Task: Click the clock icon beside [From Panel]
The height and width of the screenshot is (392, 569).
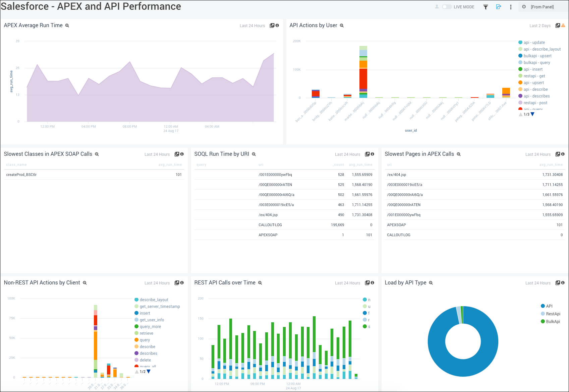Action: [x=524, y=7]
